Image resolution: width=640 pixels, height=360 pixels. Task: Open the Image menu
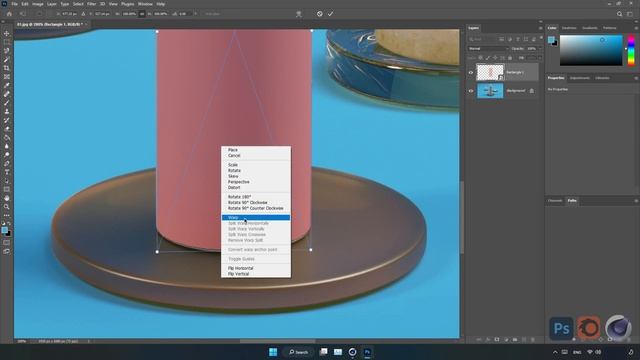38,4
